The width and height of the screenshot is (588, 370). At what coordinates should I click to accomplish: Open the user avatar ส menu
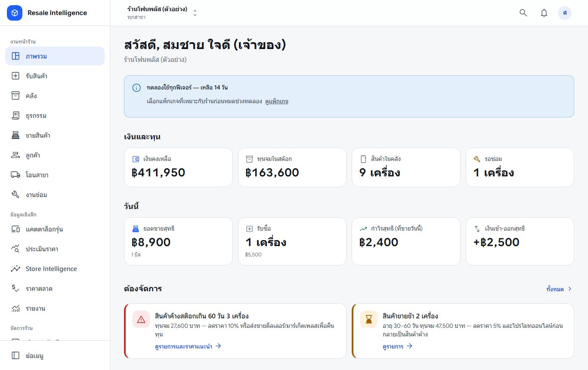(x=565, y=13)
